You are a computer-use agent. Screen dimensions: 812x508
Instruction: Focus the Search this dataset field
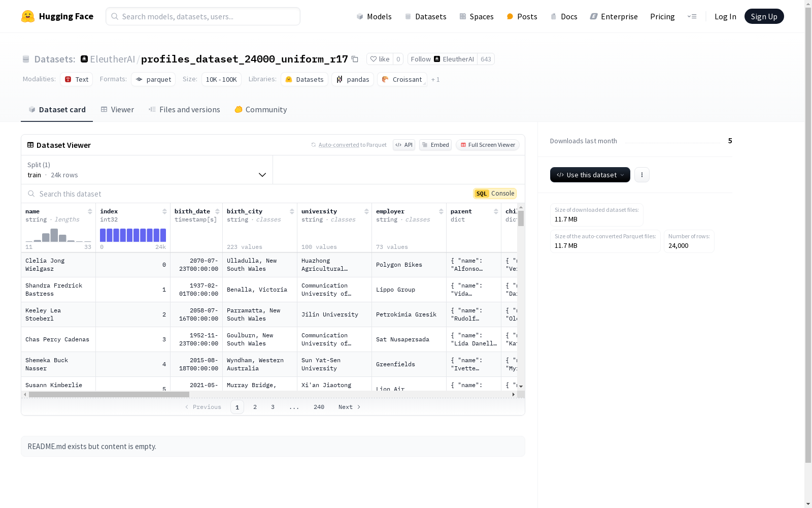coord(249,194)
